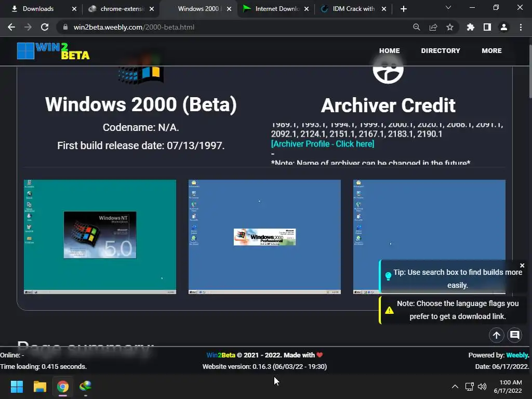Bookmark this page with the star icon
The width and height of the screenshot is (532, 399).
point(450,27)
